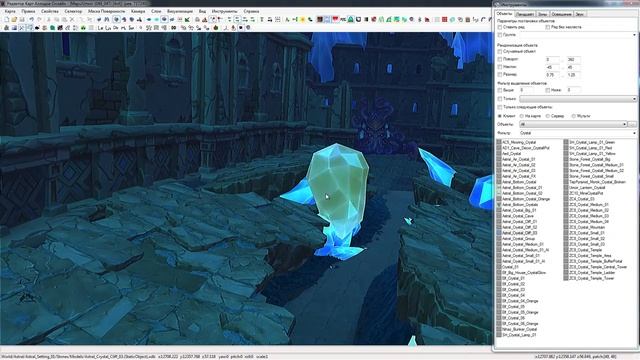Toggle the 'Поворот' randomization checkbox
This screenshot has height=360, width=640.
[x=500, y=59]
